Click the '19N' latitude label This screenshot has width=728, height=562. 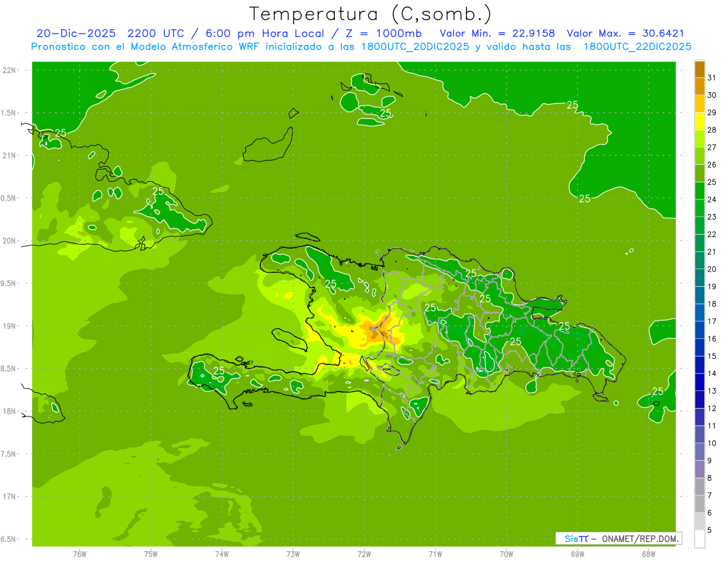pos(10,326)
